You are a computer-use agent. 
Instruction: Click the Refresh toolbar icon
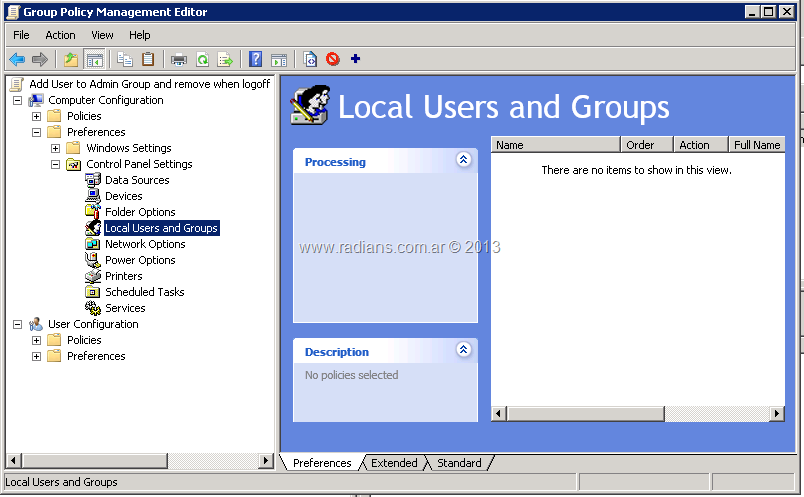pyautogui.click(x=202, y=59)
